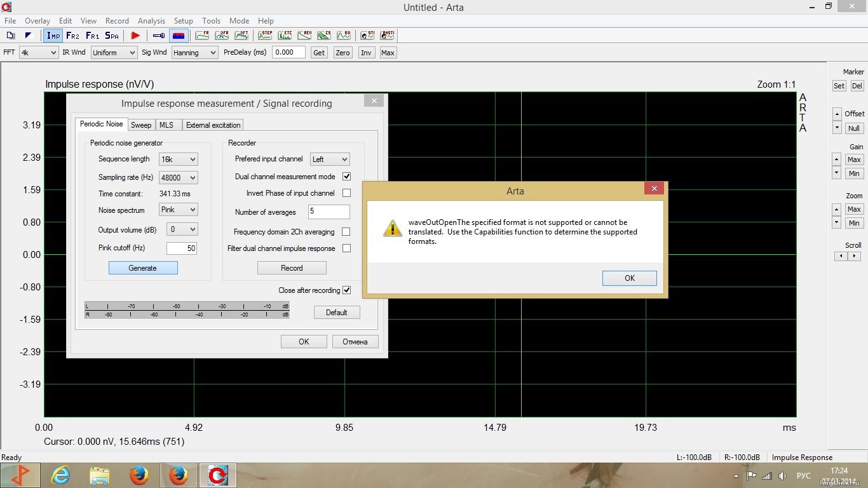Screen dimensions: 868x488
Task: Click the Get PreDelay button
Action: (x=319, y=53)
